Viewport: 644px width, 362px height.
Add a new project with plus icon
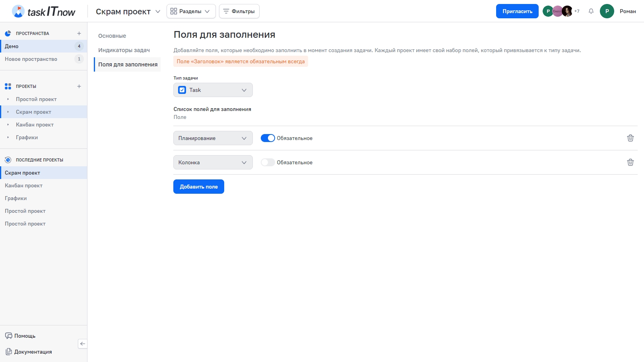pyautogui.click(x=79, y=86)
